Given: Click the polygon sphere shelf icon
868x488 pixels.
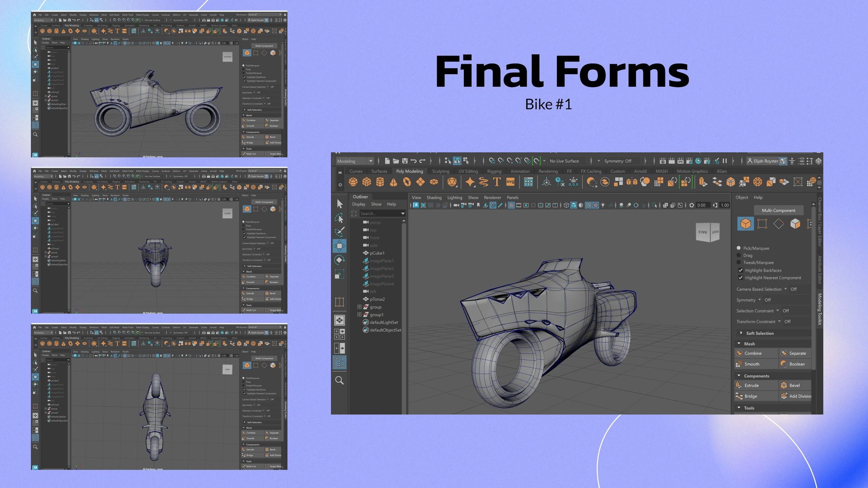Looking at the screenshot, I should click(x=353, y=182).
